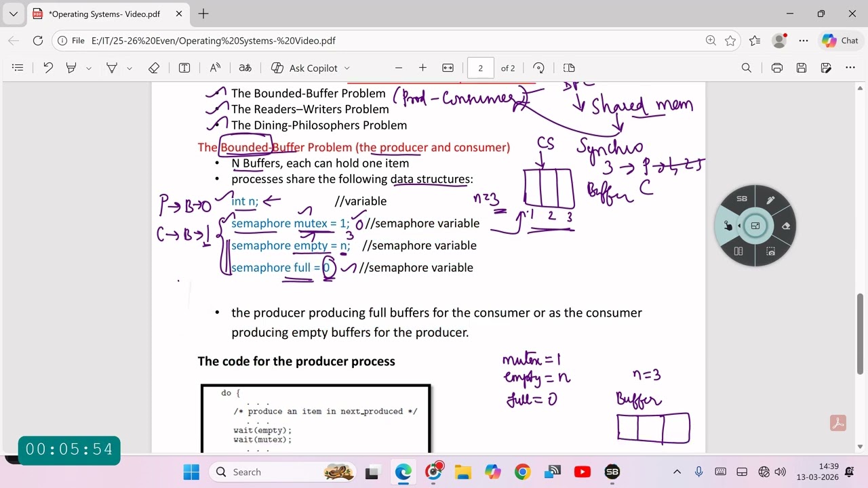Search within the PDF document

point(747,68)
